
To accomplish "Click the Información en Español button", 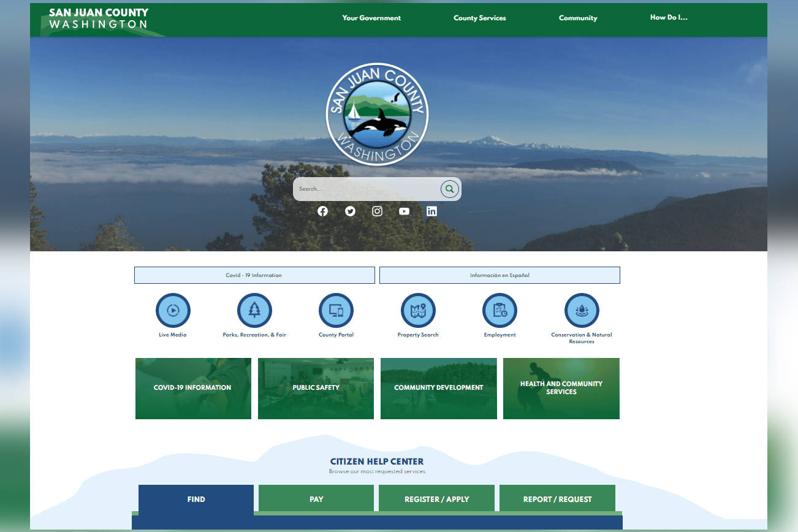I will click(x=500, y=275).
